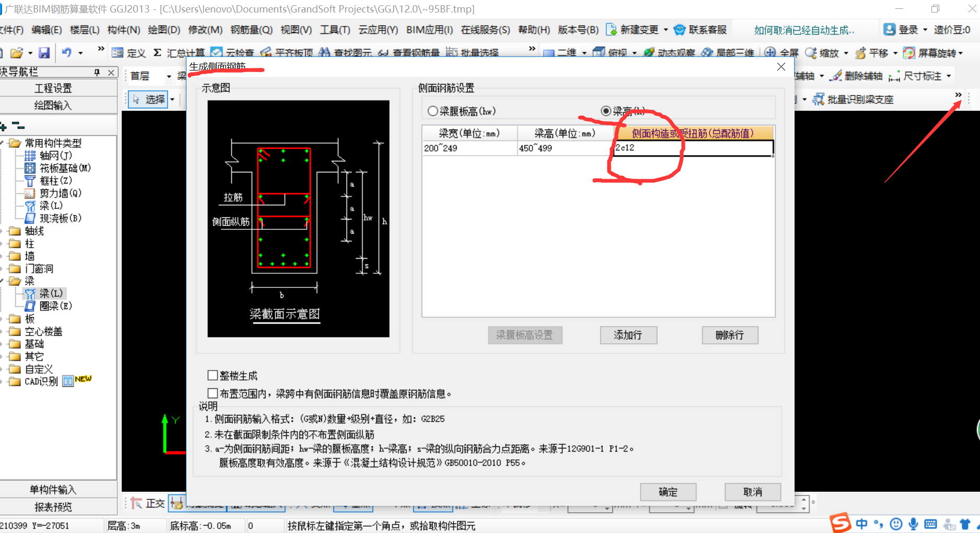The image size is (980, 533).
Task: Click the 缩放 magnifier icon
Action: [811, 53]
